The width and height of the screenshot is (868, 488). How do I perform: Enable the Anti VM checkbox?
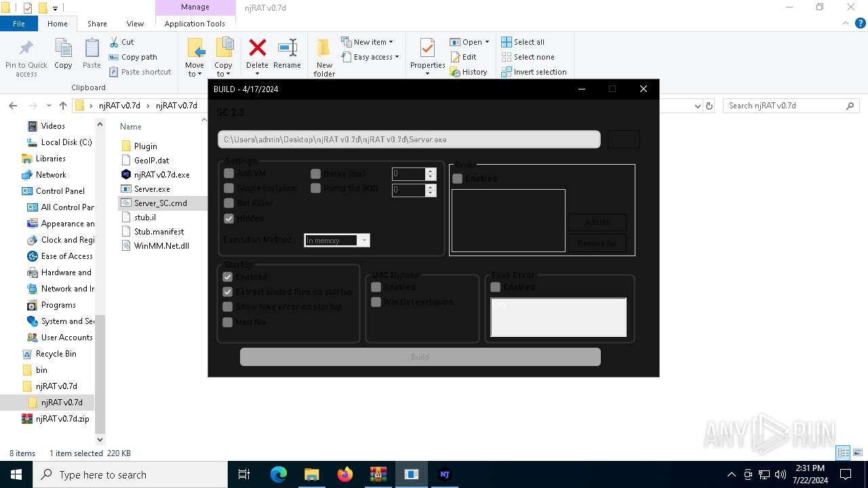click(x=229, y=174)
